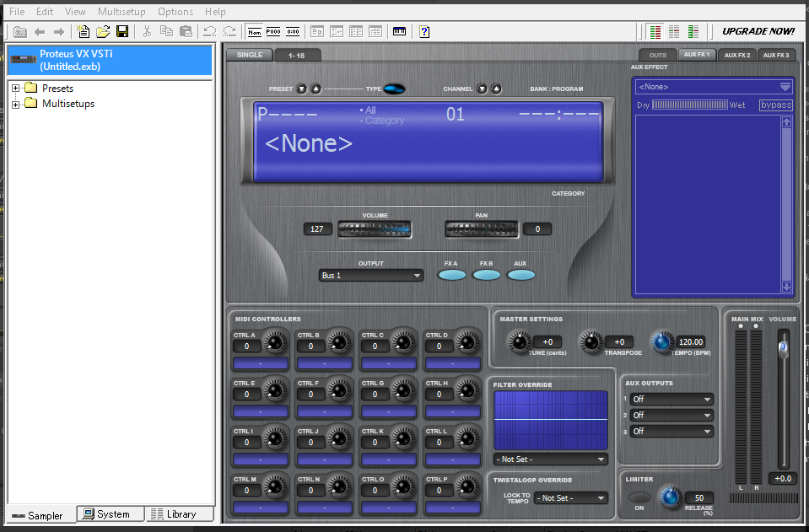The height and width of the screenshot is (532, 809).
Task: Open help with the question mark icon
Action: pyautogui.click(x=424, y=32)
